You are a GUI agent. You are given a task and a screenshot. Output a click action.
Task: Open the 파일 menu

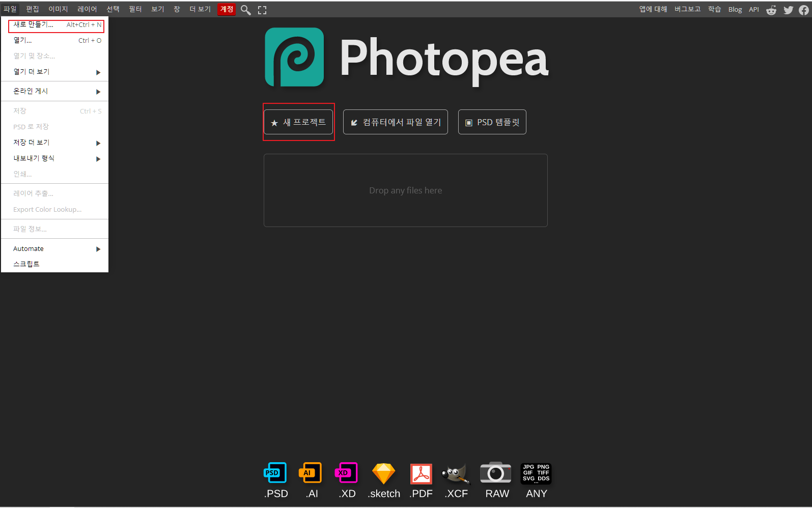tap(10, 9)
